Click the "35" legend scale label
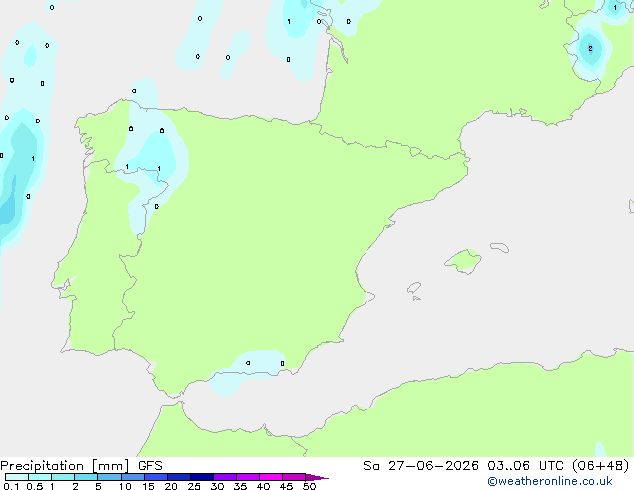 [240, 486]
